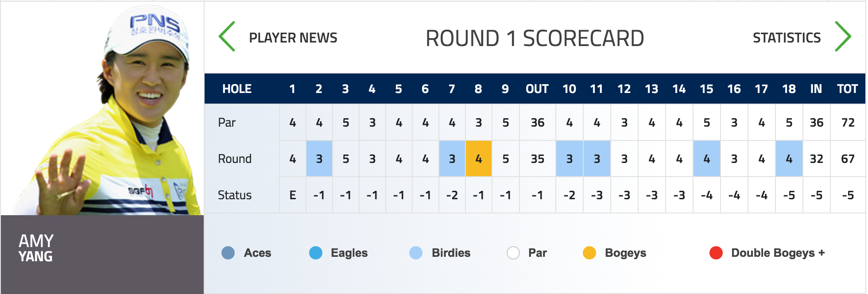Click the TOT column header
The height and width of the screenshot is (294, 868).
848,89
